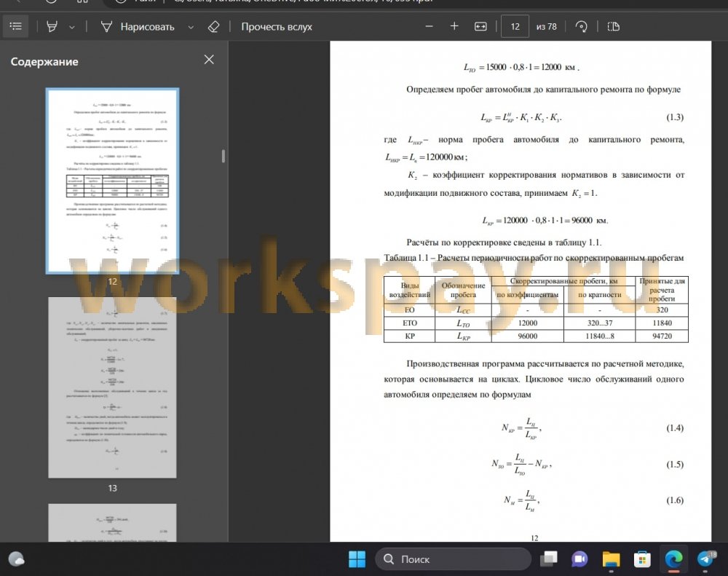This screenshot has width=728, height=576.
Task: Click table cell value 11840 in ЕТО row
Action: point(662,323)
